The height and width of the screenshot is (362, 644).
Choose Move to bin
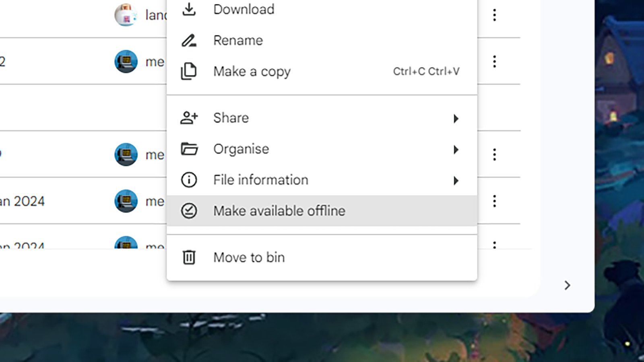(322, 257)
